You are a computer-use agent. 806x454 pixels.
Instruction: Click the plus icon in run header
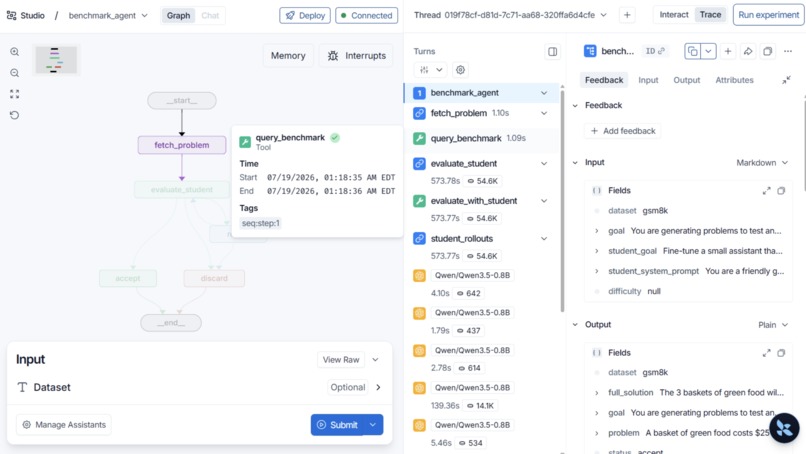(x=728, y=51)
